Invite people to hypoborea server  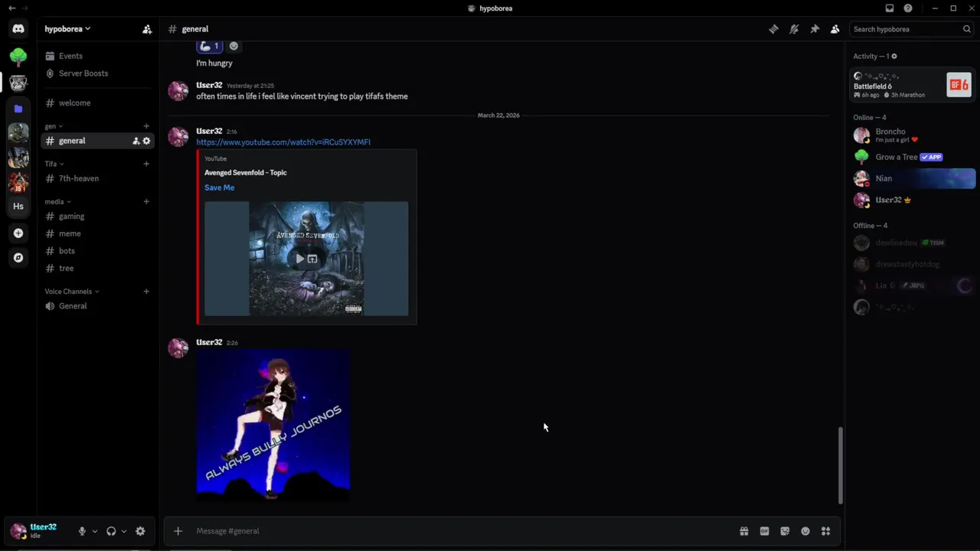click(x=147, y=29)
